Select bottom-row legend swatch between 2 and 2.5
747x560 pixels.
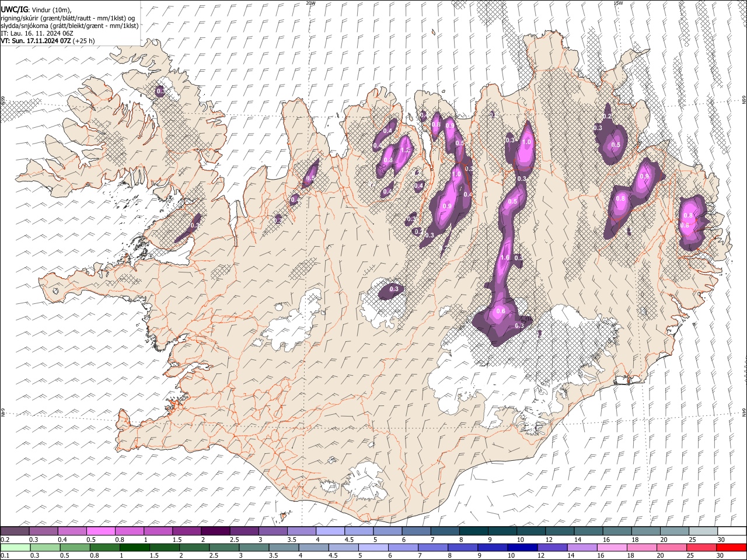[194, 547]
